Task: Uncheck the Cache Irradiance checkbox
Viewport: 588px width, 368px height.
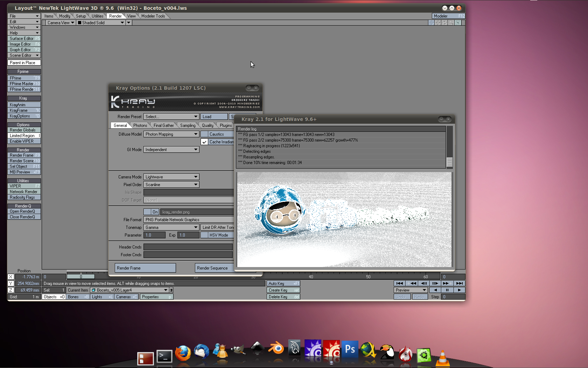Action: click(204, 142)
